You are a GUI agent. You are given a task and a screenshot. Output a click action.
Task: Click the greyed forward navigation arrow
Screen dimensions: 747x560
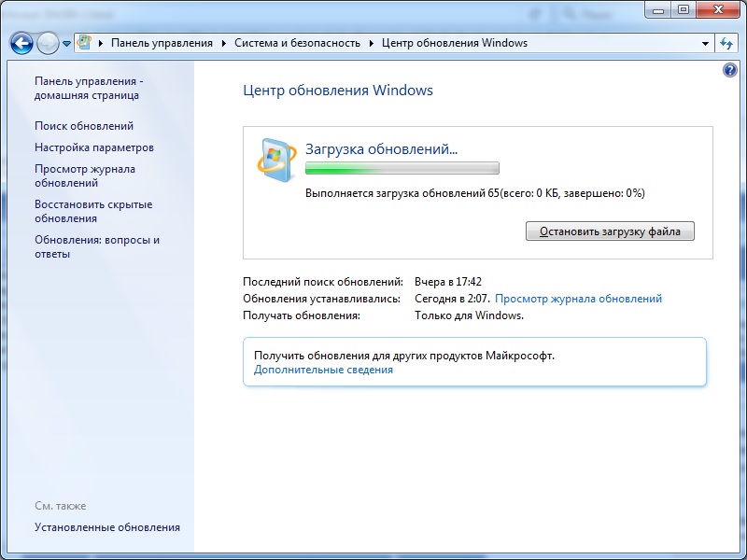(48, 43)
